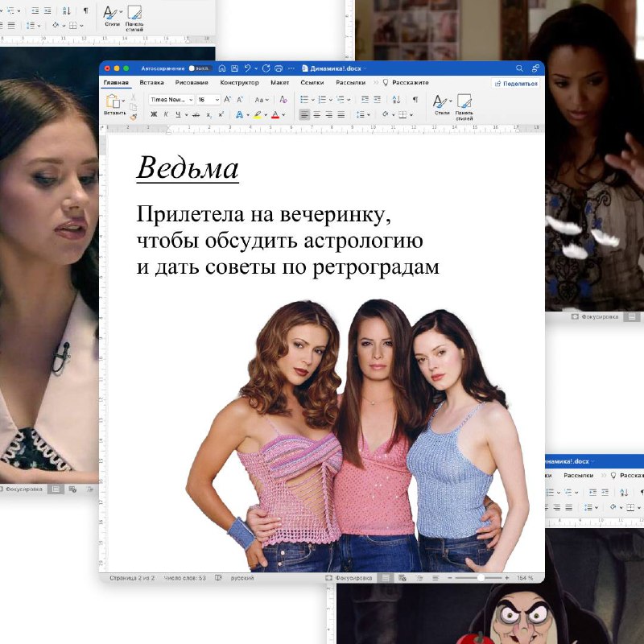
Task: Open the Рассылки (Mailings) tab in the front window
Action: [x=350, y=83]
